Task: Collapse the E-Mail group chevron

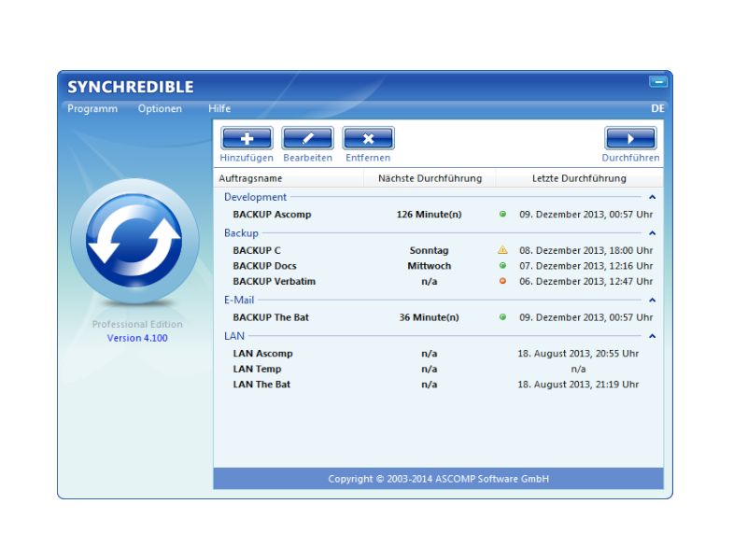Action: [652, 300]
